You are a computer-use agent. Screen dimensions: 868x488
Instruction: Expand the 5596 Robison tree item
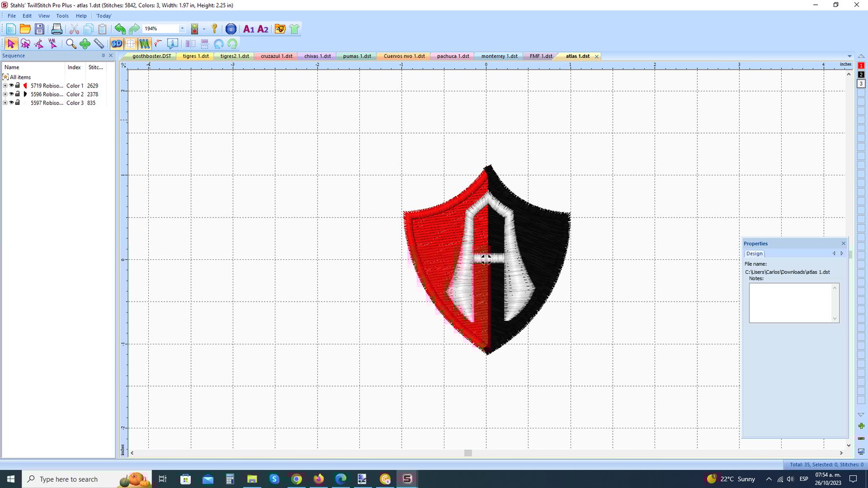coord(5,94)
